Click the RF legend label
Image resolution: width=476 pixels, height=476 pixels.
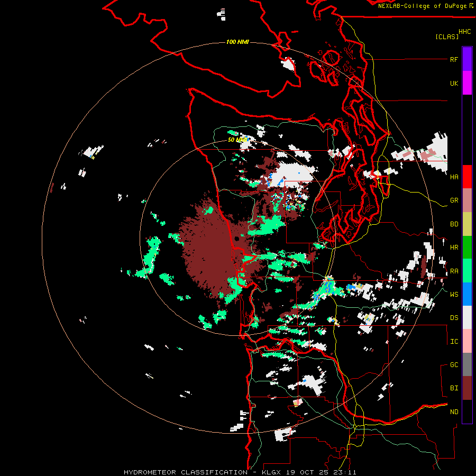pos(454,59)
